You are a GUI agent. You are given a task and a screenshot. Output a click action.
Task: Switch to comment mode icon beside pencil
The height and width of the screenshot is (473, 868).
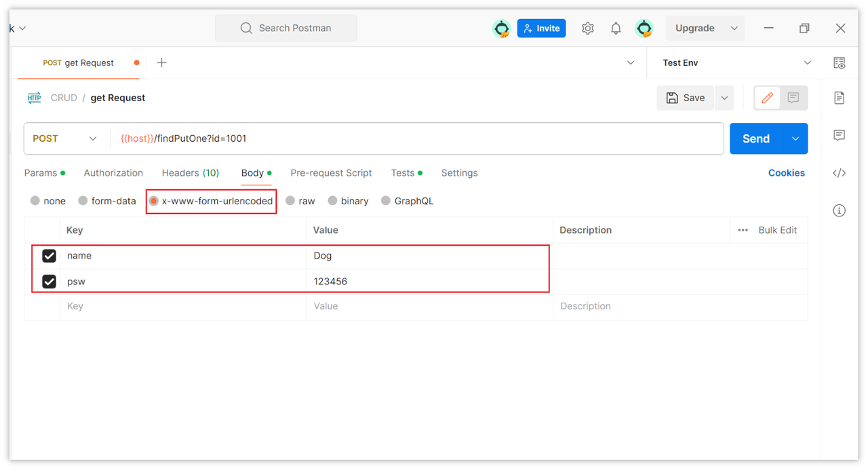793,98
